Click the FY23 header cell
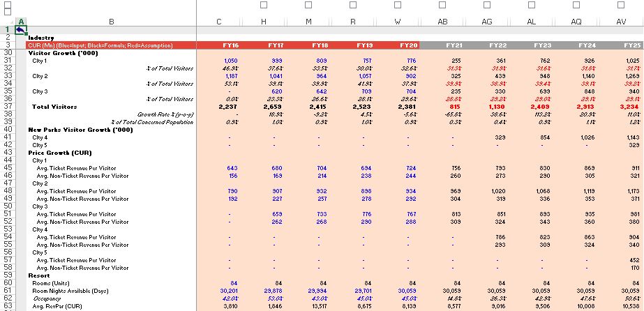Screen dimensions: 644x311 click(532, 45)
